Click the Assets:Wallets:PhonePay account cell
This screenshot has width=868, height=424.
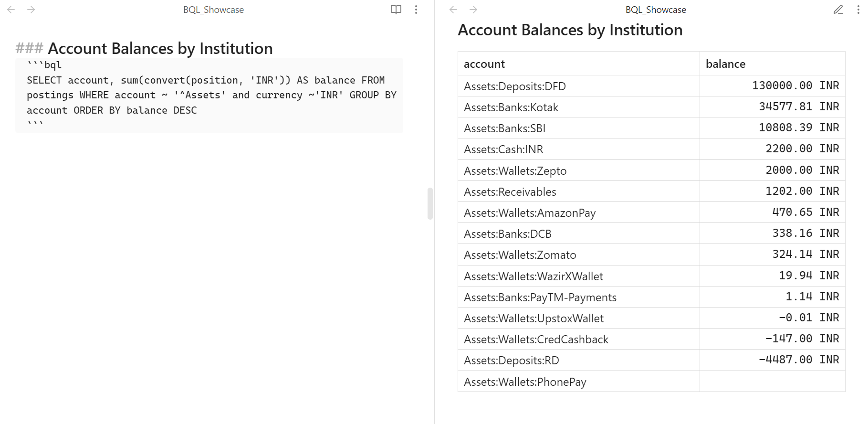525,382
